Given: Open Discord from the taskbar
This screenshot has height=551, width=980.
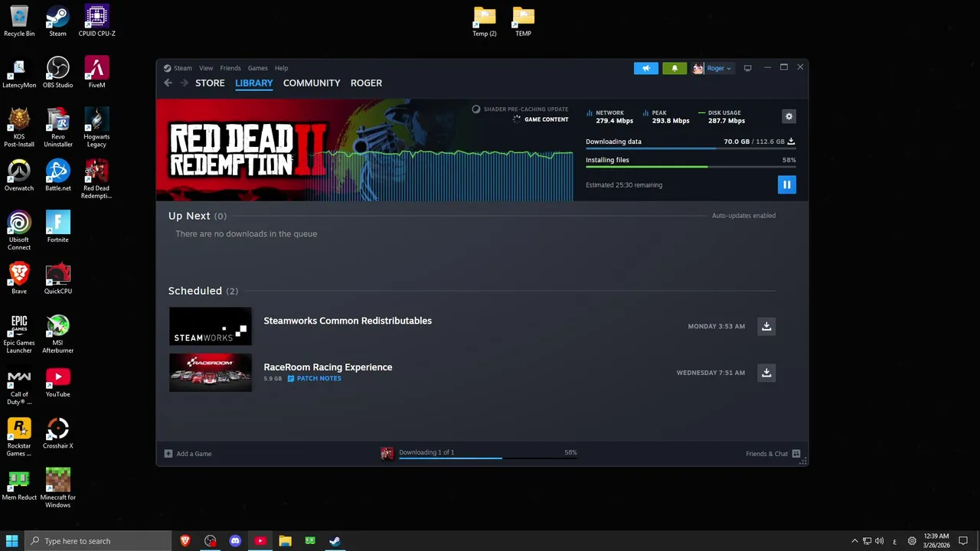Looking at the screenshot, I should 235,541.
